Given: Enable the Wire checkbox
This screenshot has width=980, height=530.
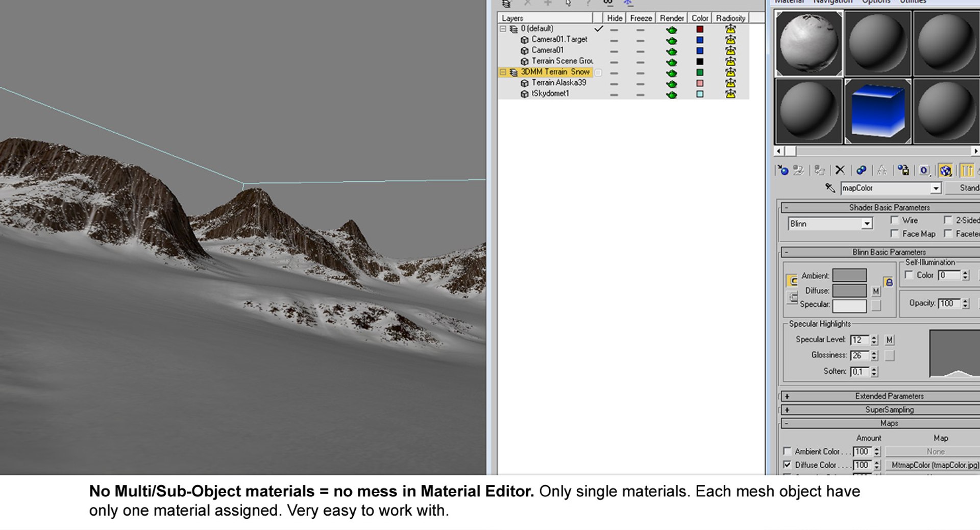Looking at the screenshot, I should (x=894, y=220).
